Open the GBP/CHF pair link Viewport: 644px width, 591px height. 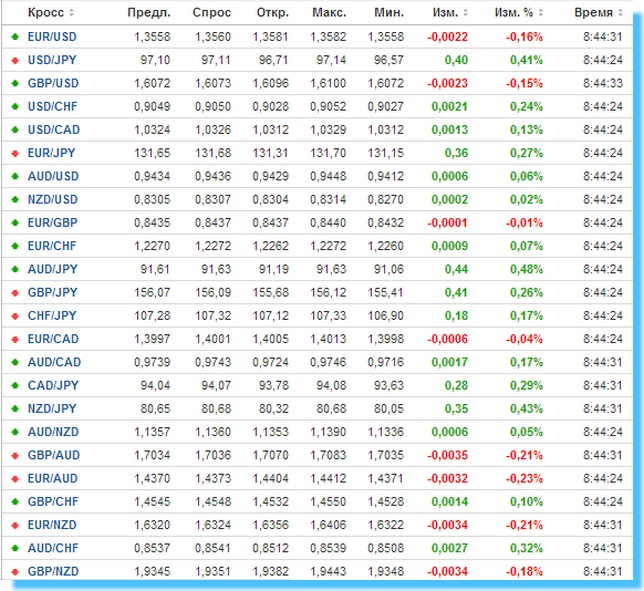(53, 502)
